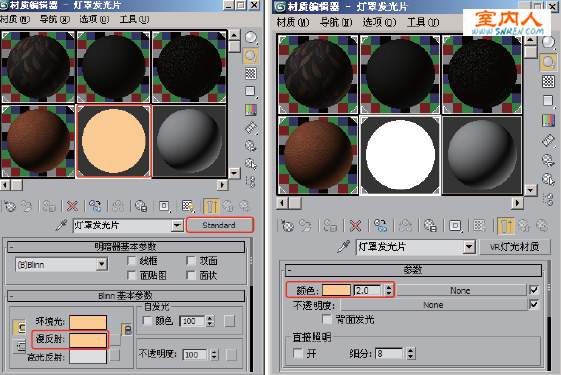Uncheck map checkbox beside 不透明度 None button
Image resolution: width=561 pixels, height=375 pixels.
[533, 305]
